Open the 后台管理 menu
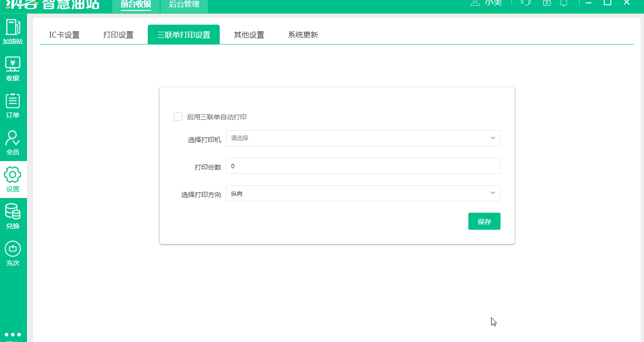Viewport: 644px width, 342px height. [x=184, y=6]
